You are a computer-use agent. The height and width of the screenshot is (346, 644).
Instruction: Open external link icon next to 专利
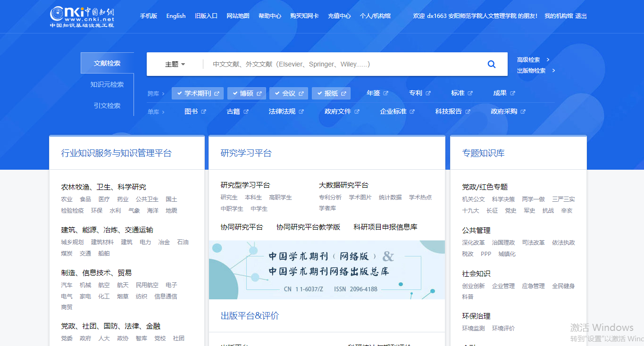pos(428,93)
